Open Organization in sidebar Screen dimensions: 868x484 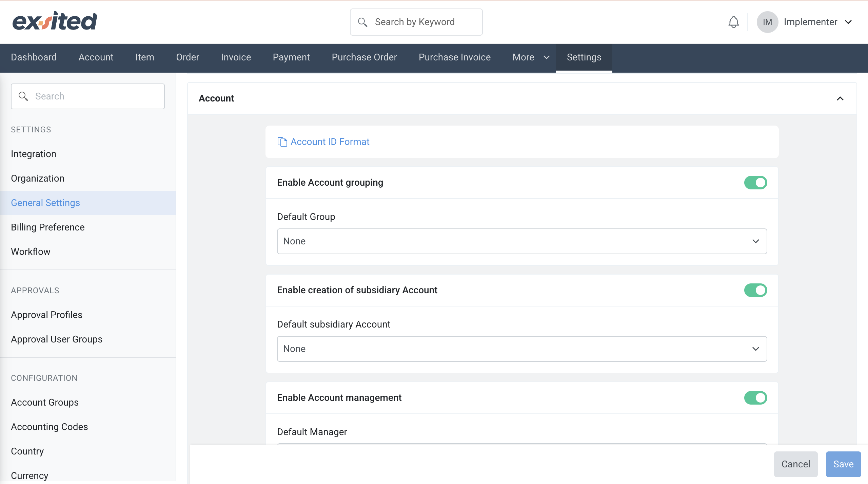37,179
